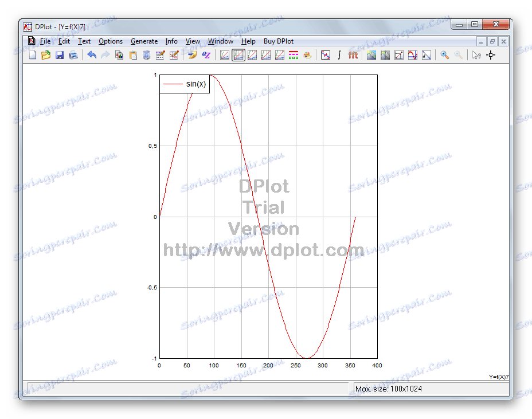Zoom in with the magnifier icon
532x419 pixels.
[444, 55]
